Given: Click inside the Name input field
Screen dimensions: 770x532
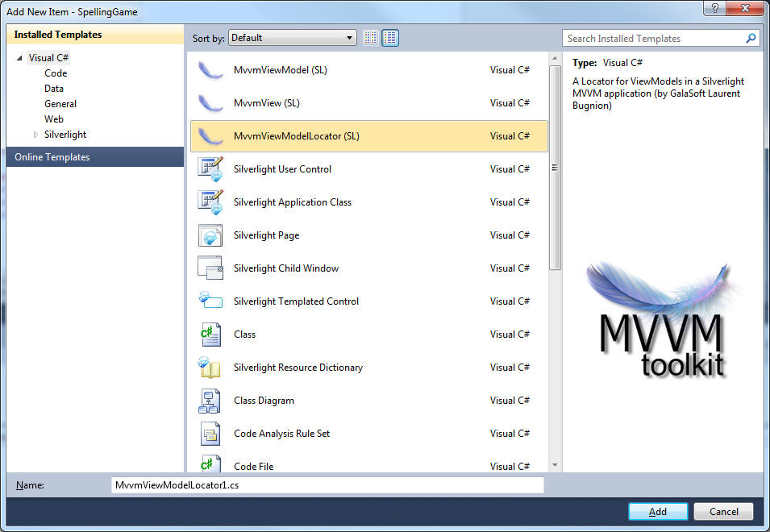Looking at the screenshot, I should click(323, 484).
